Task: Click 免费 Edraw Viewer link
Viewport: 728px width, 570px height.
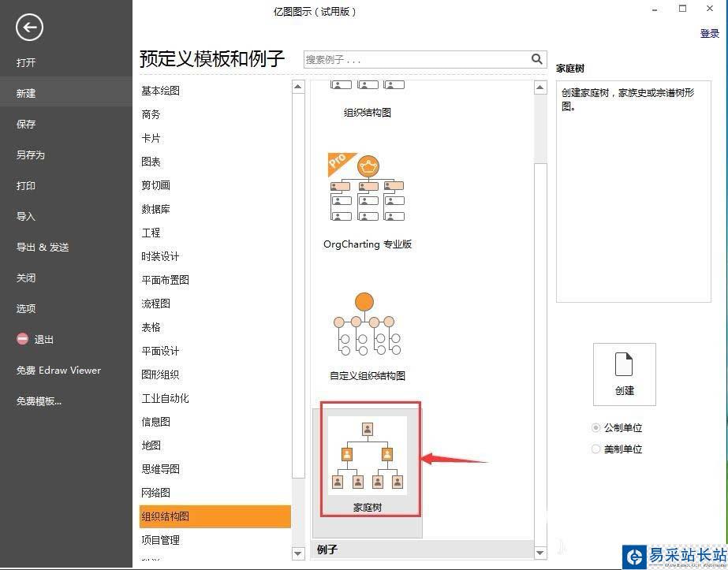Action: coord(58,370)
